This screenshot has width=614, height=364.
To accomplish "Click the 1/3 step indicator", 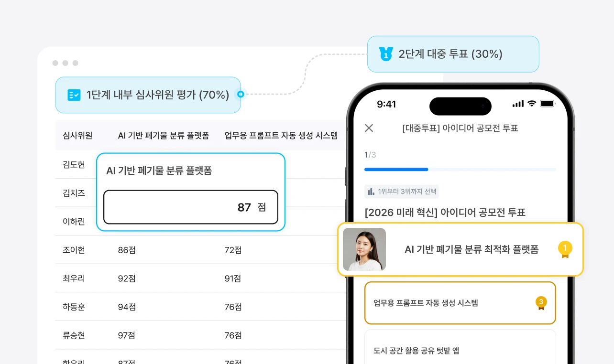I will (x=369, y=155).
